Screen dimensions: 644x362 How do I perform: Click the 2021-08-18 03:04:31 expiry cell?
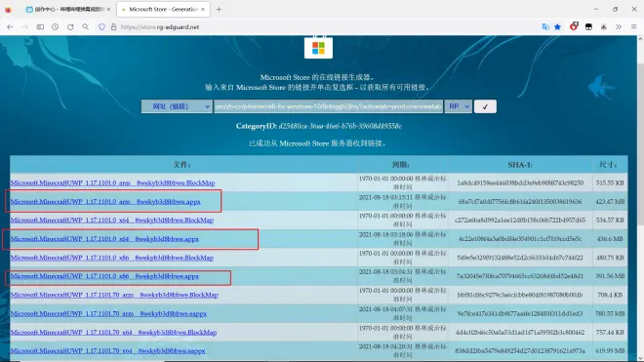tap(402, 276)
